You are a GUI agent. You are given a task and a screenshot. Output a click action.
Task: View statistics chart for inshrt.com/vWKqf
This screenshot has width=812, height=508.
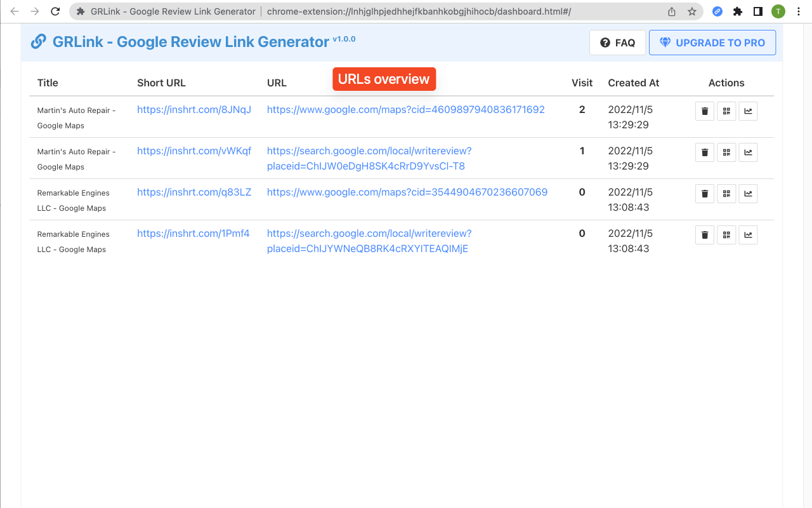(x=748, y=152)
